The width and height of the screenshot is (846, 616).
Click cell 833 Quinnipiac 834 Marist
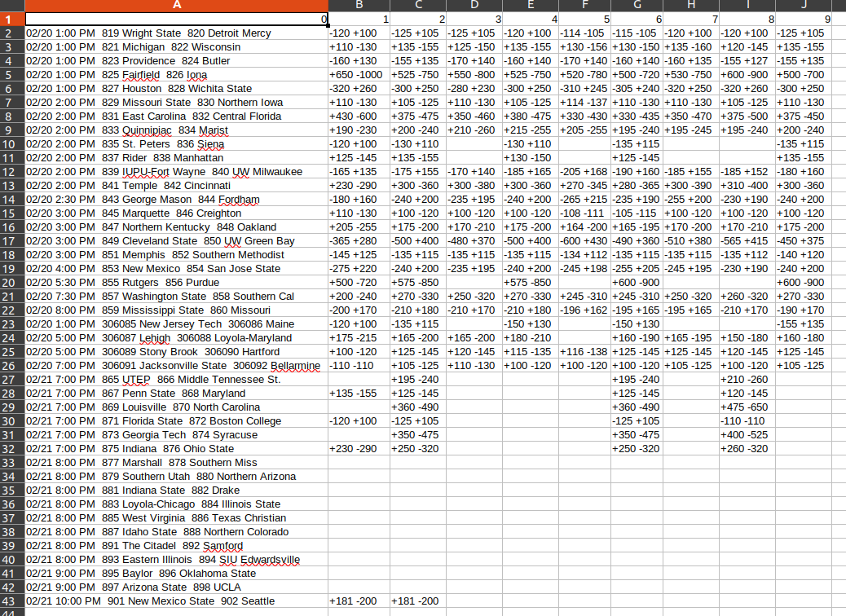click(x=176, y=130)
